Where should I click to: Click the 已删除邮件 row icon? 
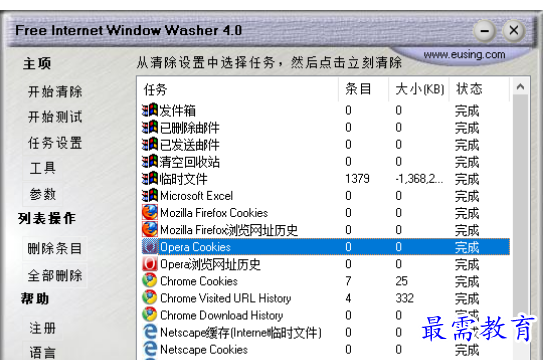pos(150,127)
